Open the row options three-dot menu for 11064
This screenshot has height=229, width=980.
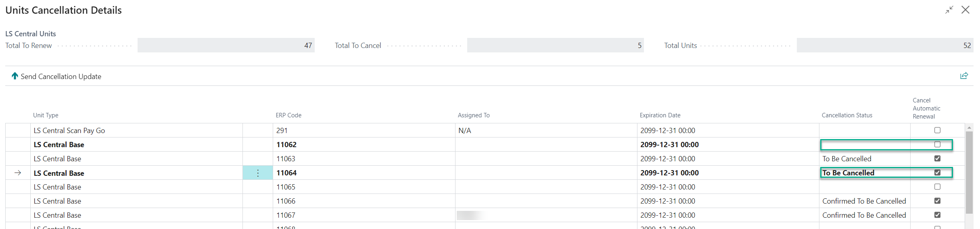[258, 173]
